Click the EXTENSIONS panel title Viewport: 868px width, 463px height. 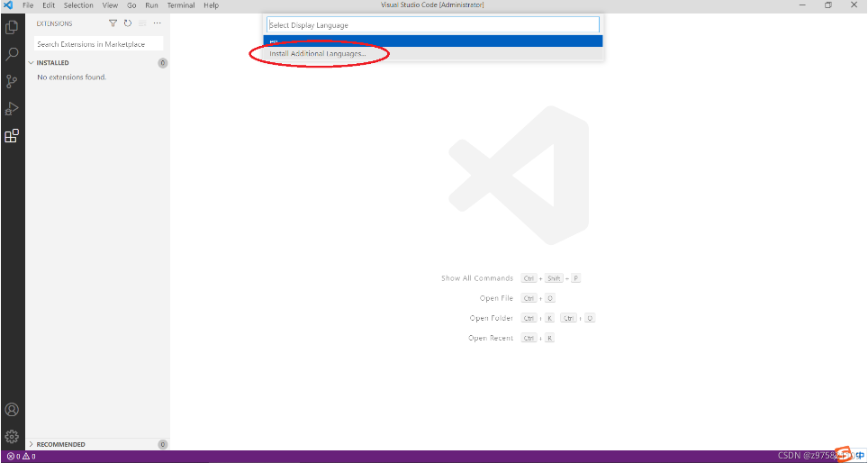(54, 23)
